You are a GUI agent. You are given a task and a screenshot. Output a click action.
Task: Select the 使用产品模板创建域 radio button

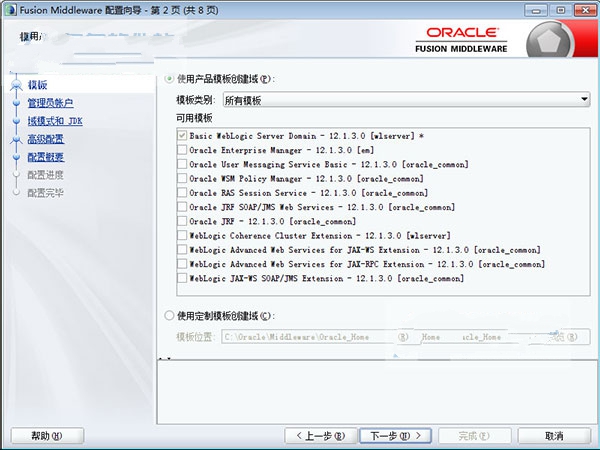[169, 79]
